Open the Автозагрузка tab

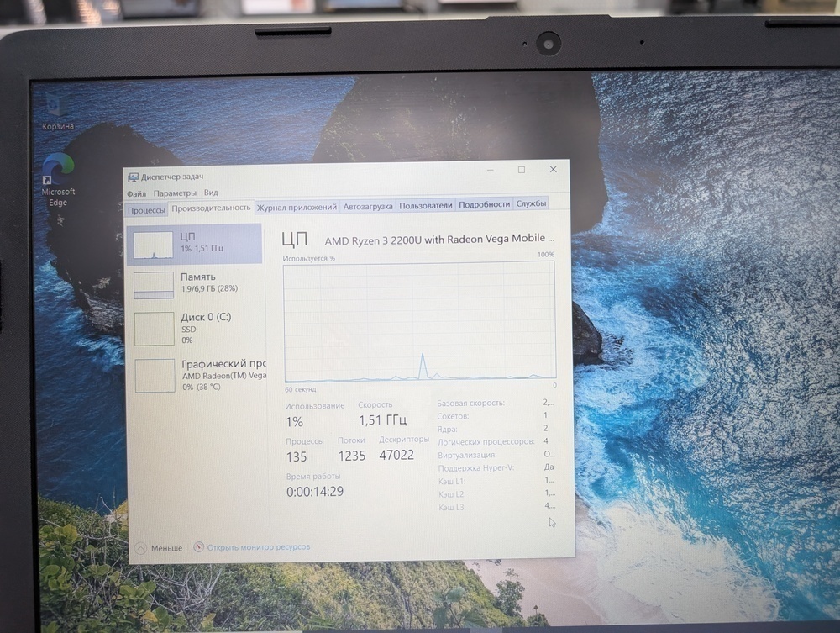click(x=368, y=206)
